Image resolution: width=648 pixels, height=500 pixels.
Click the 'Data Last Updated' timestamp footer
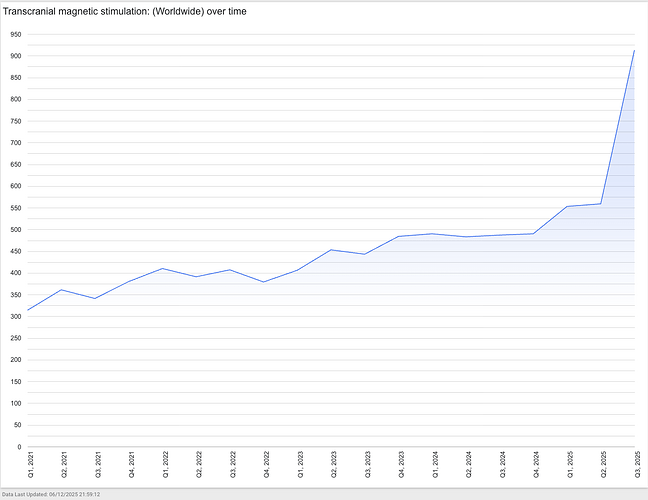click(65, 494)
